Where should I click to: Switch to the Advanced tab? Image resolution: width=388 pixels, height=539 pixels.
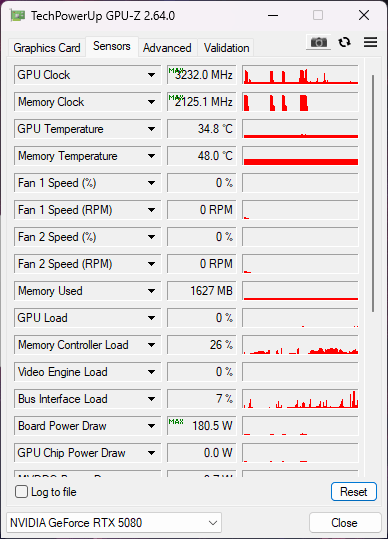[167, 48]
